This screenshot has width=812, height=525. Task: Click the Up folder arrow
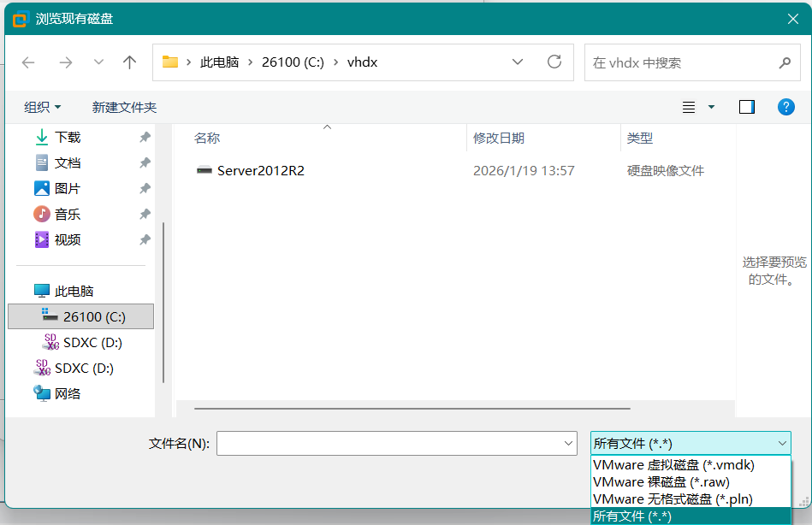tap(130, 62)
